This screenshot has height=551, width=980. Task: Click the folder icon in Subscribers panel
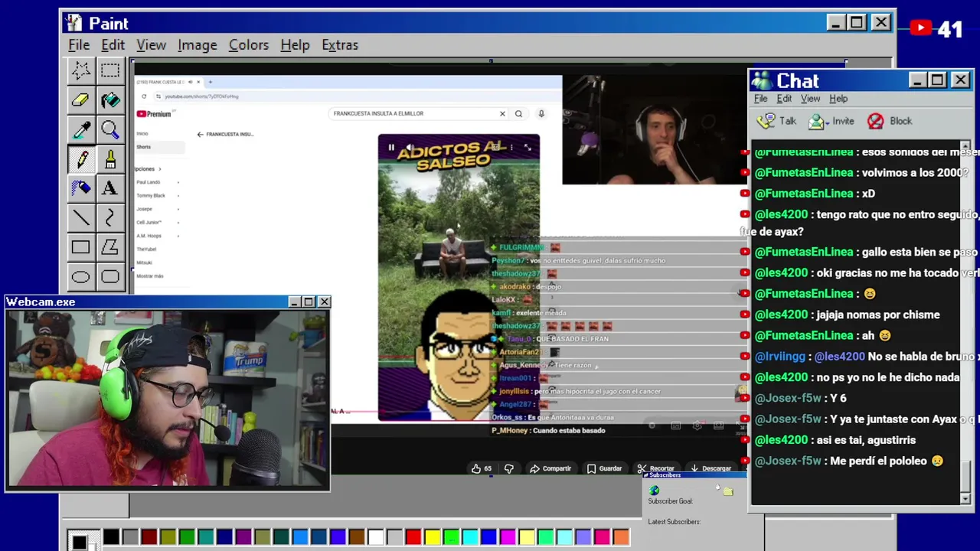click(x=727, y=491)
